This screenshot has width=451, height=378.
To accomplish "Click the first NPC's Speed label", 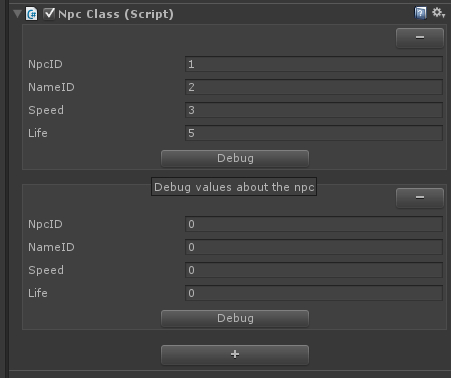I will (x=46, y=110).
